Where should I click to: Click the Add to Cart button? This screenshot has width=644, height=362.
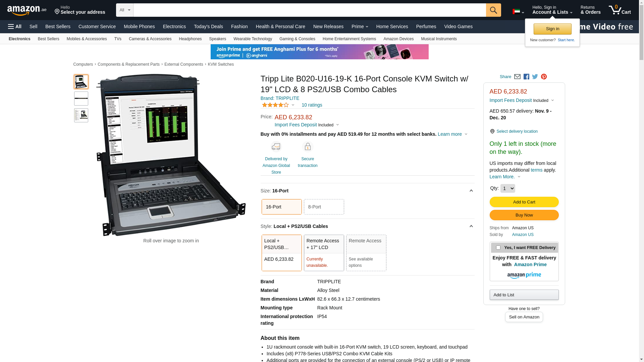click(524, 202)
